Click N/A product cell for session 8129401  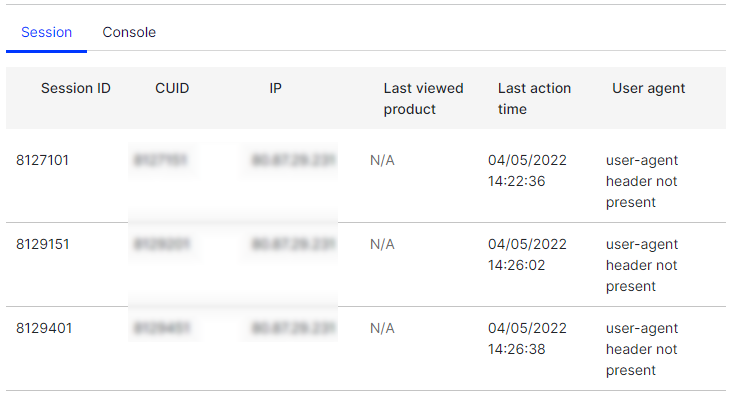tap(382, 328)
